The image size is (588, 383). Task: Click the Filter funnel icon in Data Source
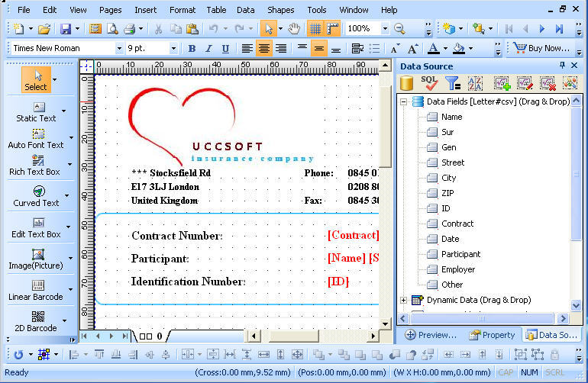tap(452, 83)
